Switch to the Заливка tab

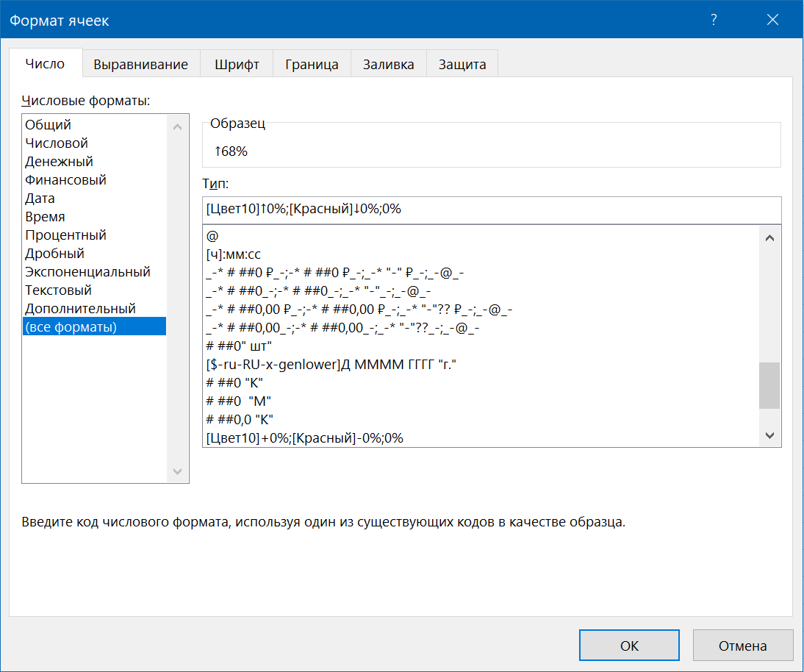pyautogui.click(x=388, y=64)
